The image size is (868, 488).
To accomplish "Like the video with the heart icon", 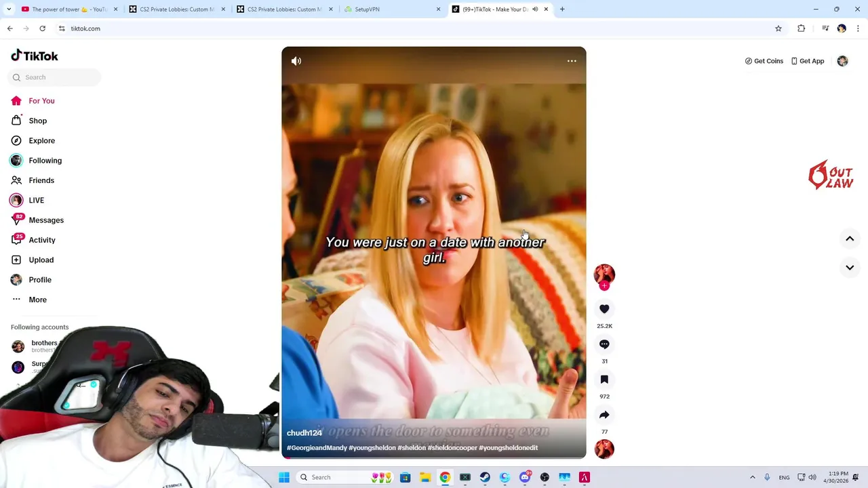I will point(604,309).
